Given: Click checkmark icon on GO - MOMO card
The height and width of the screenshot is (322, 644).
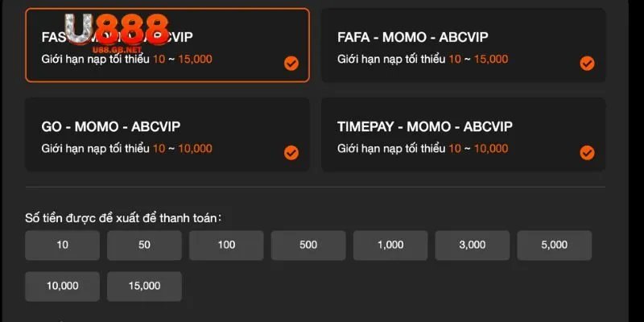Looking at the screenshot, I should (x=291, y=153).
